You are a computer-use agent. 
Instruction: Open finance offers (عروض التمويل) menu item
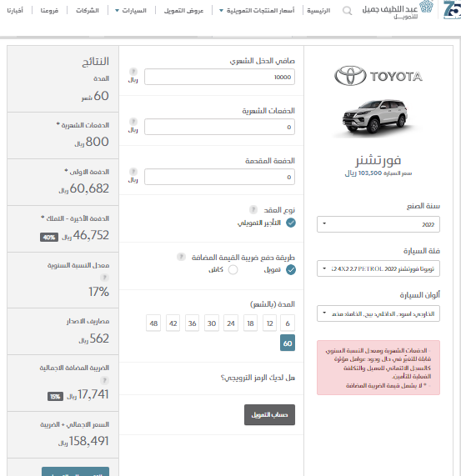click(x=183, y=11)
